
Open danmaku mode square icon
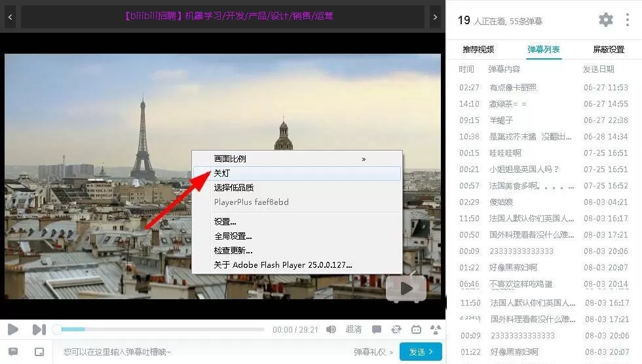click(39, 352)
